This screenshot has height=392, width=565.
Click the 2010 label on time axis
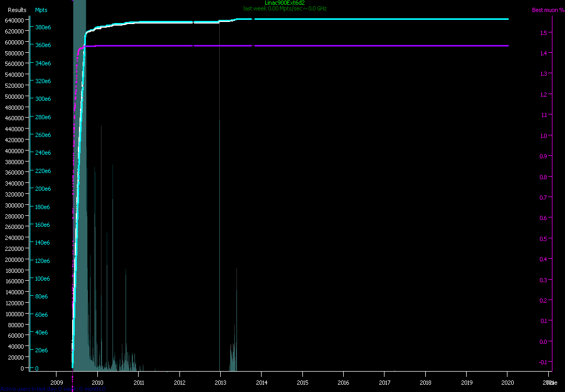(98, 383)
